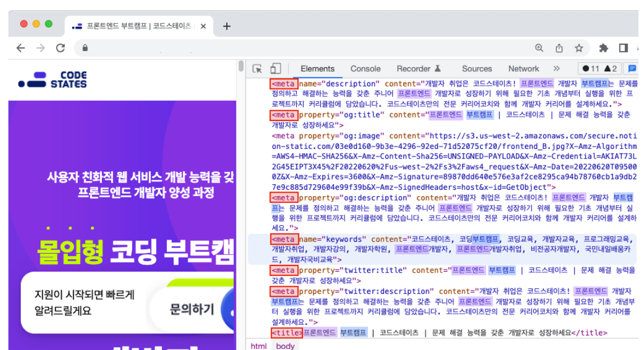The height and width of the screenshot is (350, 644).
Task: Click the 몰입형 코딩 부트캠 heading
Action: 135,251
